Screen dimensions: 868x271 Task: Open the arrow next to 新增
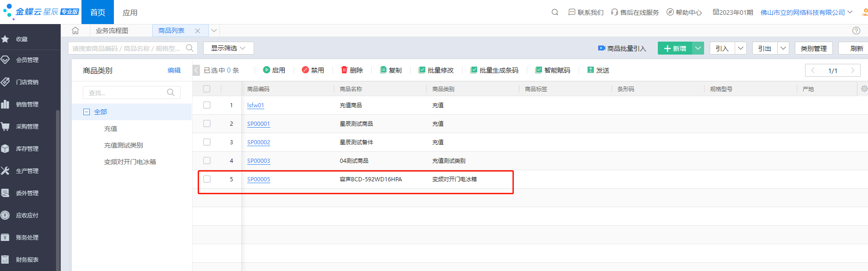click(x=698, y=48)
